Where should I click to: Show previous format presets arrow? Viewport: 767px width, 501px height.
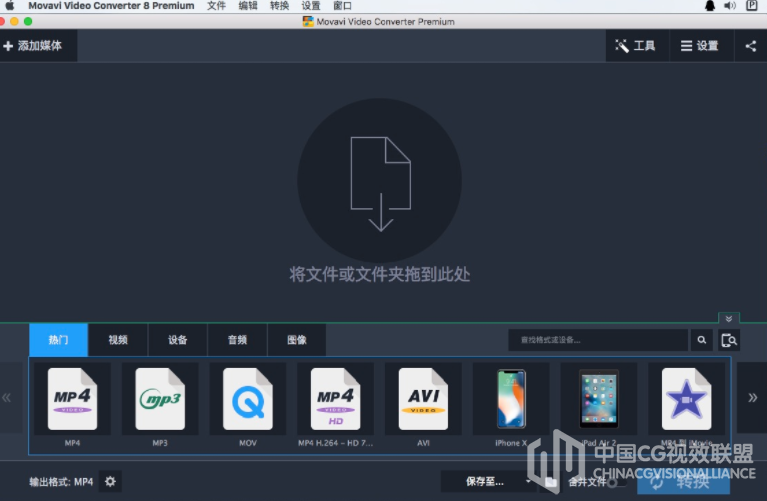click(7, 397)
